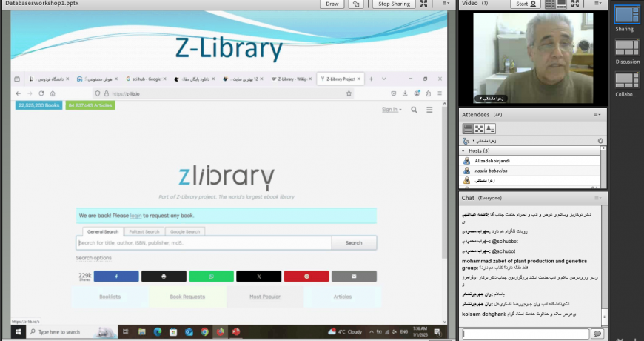Viewport: 644px width, 341px height.
Task: Open the Z-Library - Wikipedia browser tab
Action: (292, 79)
